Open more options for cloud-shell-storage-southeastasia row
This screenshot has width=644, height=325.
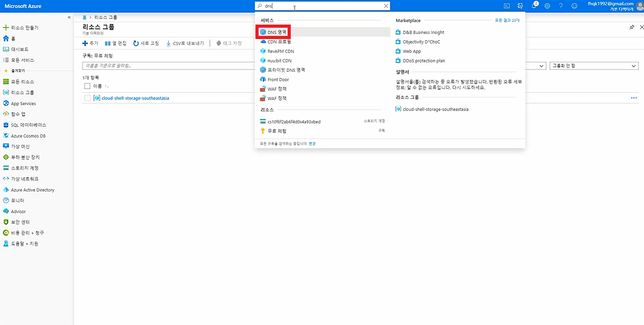[x=634, y=98]
